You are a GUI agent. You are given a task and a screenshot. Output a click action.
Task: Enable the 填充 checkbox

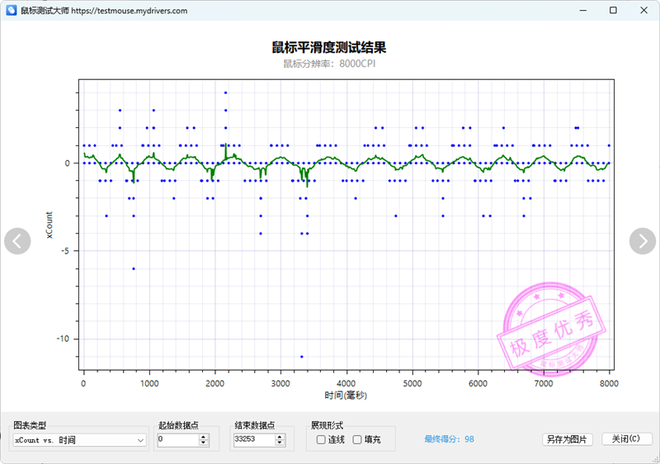click(357, 439)
